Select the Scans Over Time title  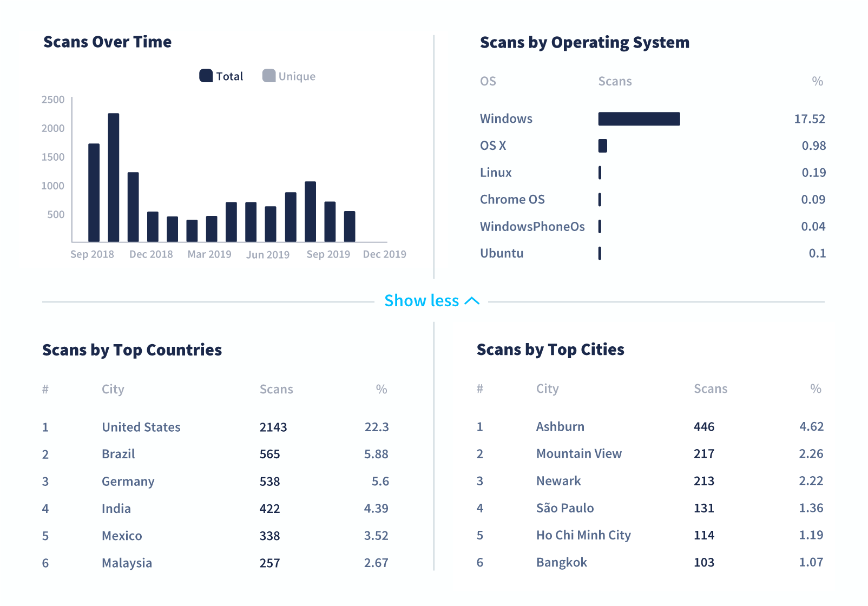coord(107,42)
